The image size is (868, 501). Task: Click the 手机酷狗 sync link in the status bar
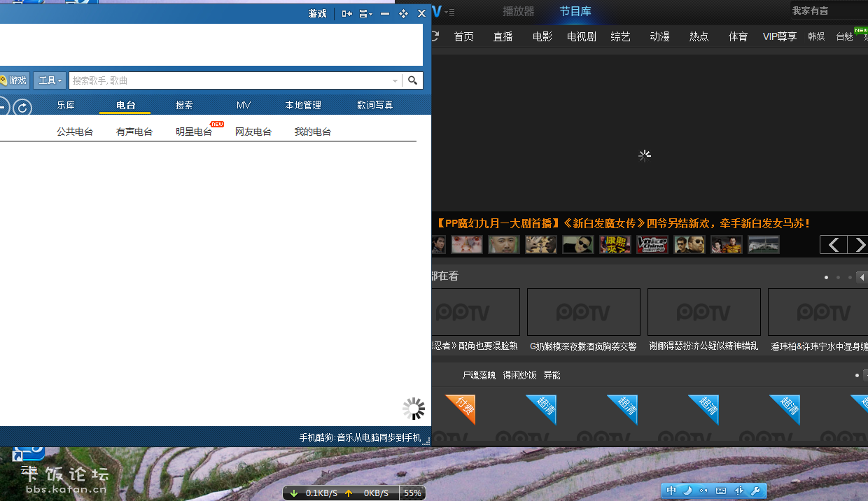click(x=360, y=437)
